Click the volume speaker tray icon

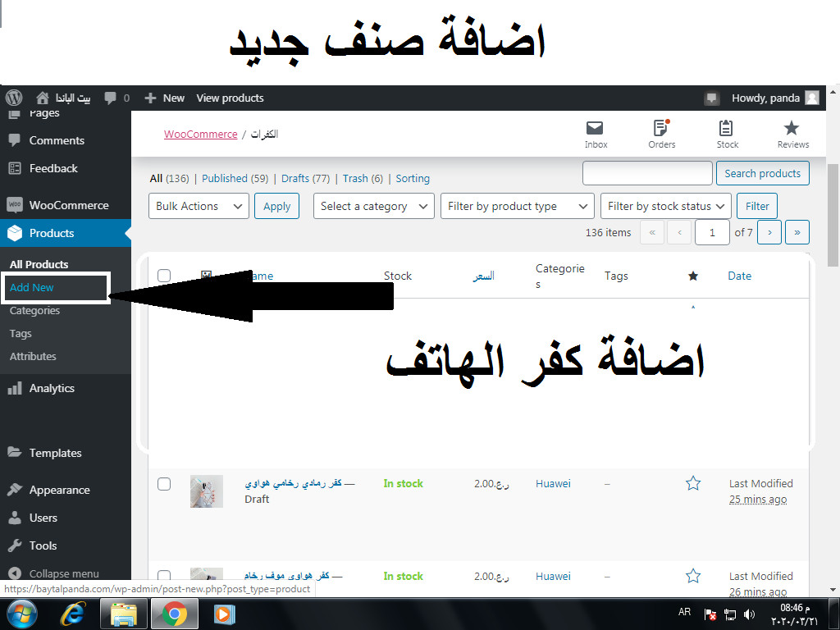pos(749,614)
